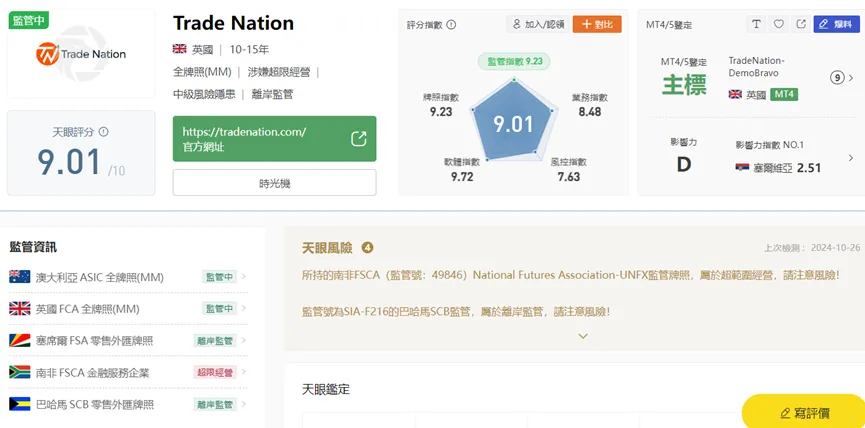Click the 天眼鑑定 section heading
865x428 pixels.
[326, 389]
